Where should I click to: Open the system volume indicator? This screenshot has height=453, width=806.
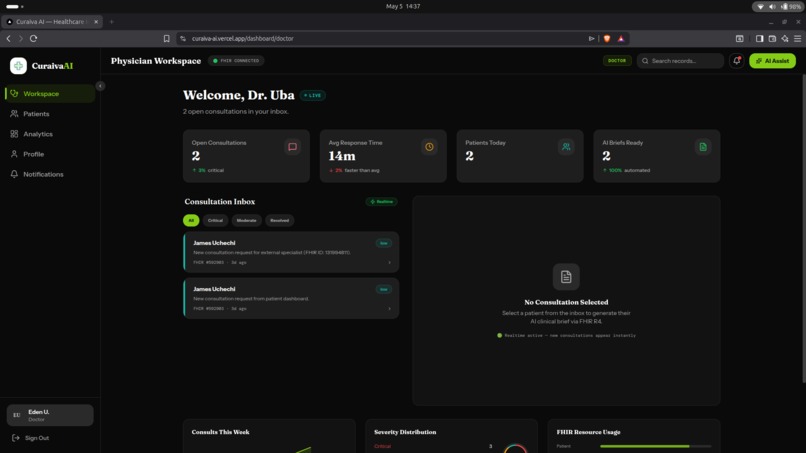pos(772,7)
